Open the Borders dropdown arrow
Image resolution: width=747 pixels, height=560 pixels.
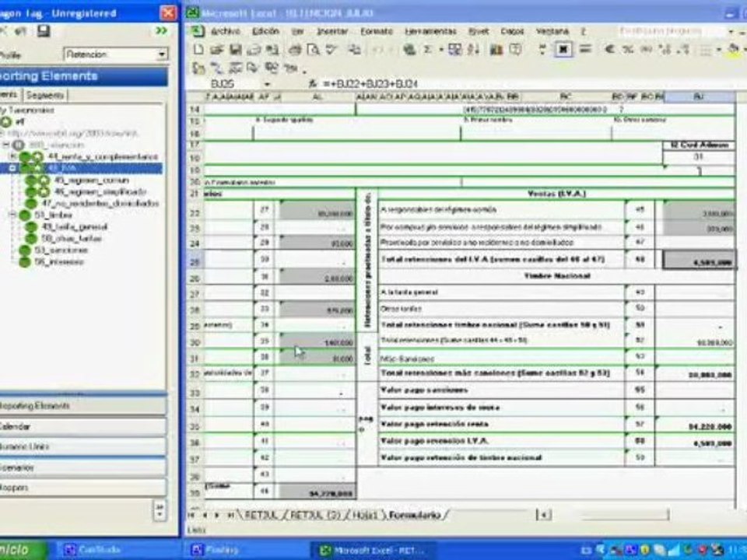coord(718,50)
